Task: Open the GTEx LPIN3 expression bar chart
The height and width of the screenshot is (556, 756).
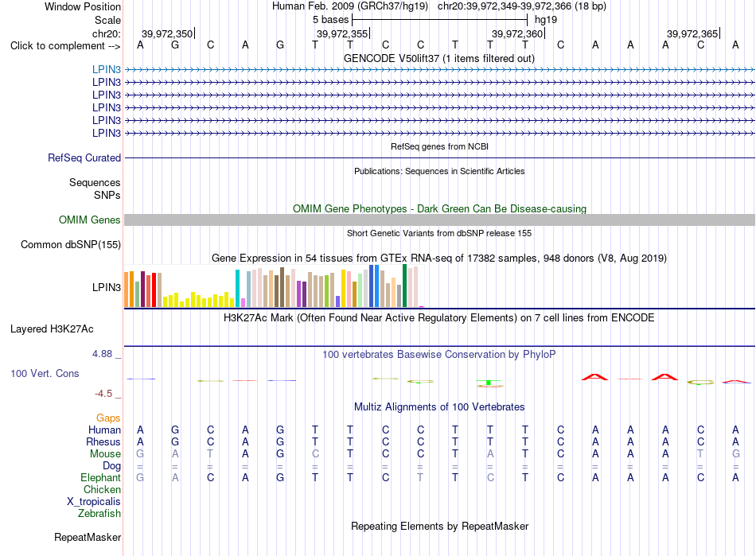Action: coord(274,286)
